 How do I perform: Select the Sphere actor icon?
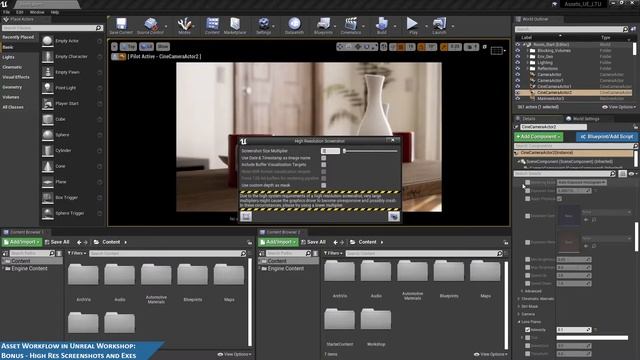click(x=48, y=135)
